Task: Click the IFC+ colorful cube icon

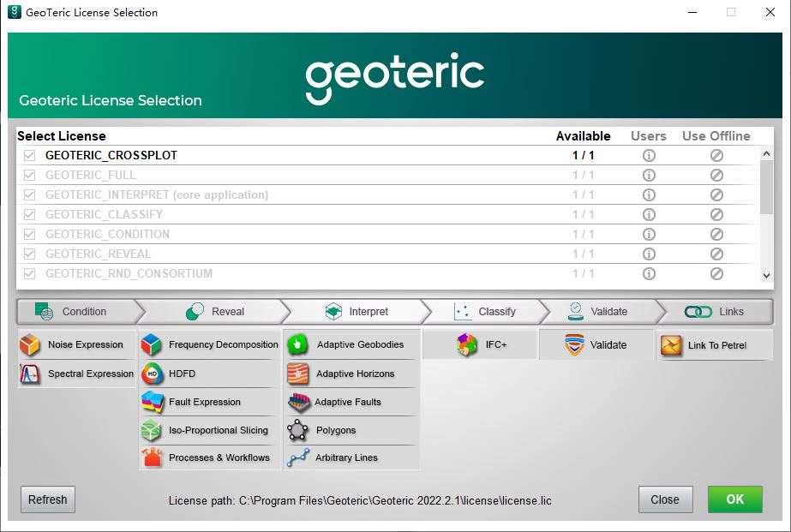Action: (x=466, y=345)
